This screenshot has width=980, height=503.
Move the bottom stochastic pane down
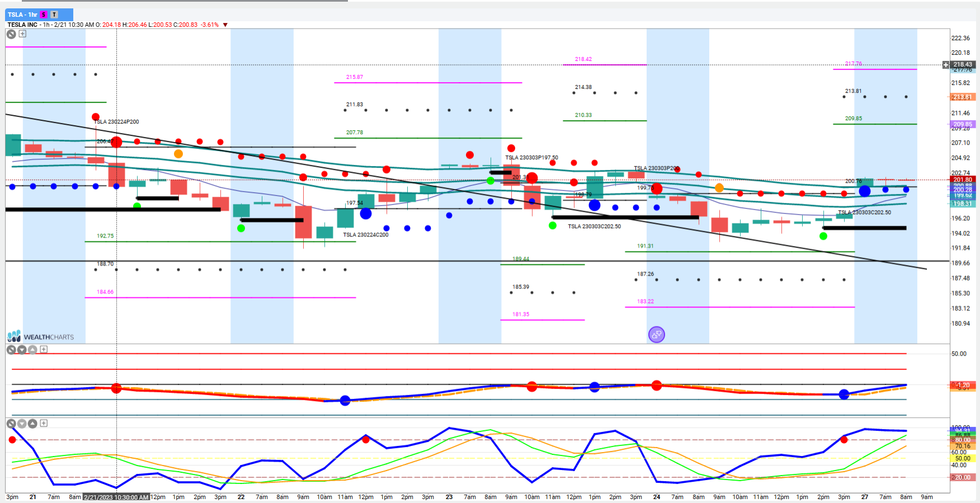click(x=22, y=424)
